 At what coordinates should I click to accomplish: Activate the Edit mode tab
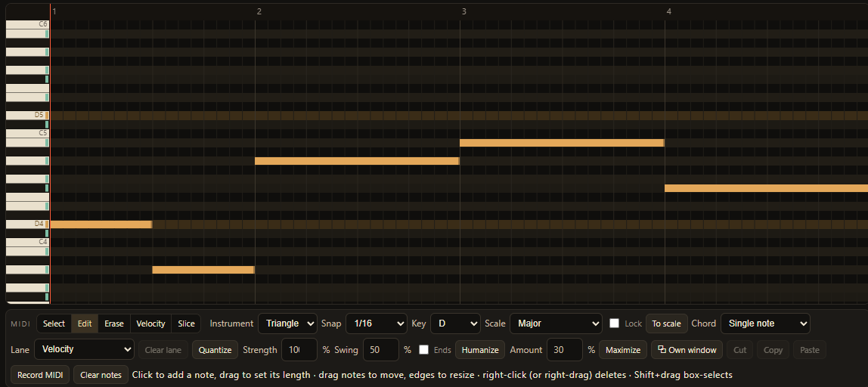(85, 324)
